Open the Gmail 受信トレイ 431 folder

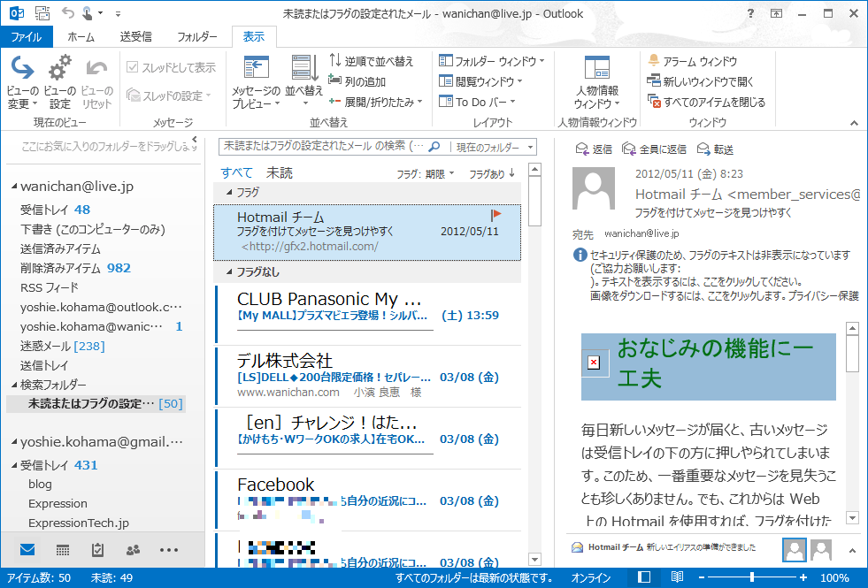tap(58, 464)
